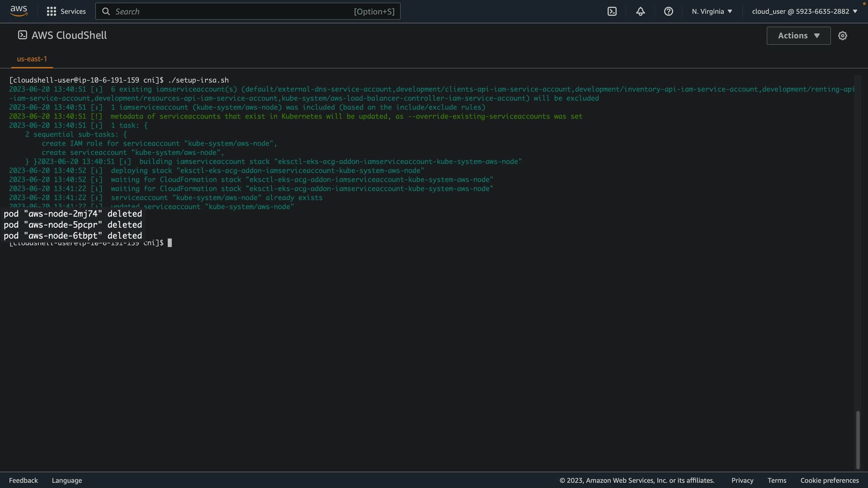Click the Feedback link in footer
Image resolution: width=868 pixels, height=488 pixels.
(24, 480)
